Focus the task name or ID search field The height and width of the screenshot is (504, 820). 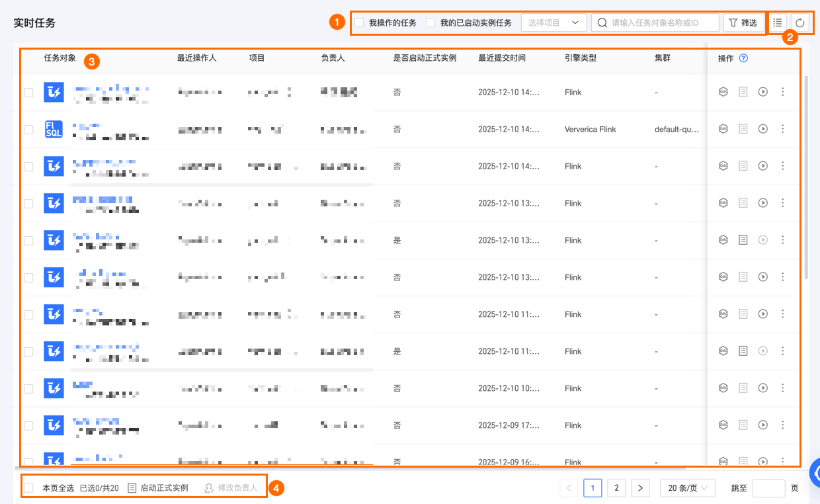pyautogui.click(x=655, y=22)
